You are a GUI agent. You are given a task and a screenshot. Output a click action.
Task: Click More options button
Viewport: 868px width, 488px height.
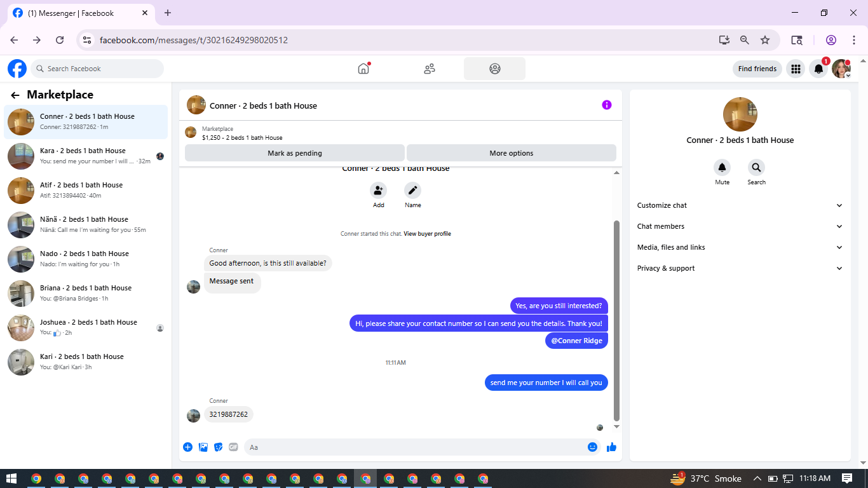(x=512, y=153)
